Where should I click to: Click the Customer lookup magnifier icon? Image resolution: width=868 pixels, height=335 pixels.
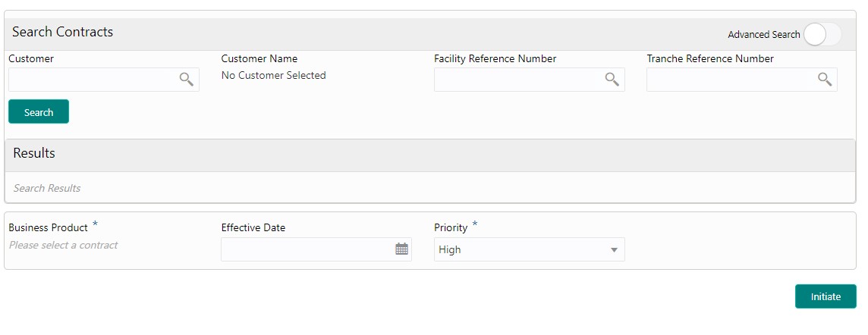pyautogui.click(x=186, y=80)
